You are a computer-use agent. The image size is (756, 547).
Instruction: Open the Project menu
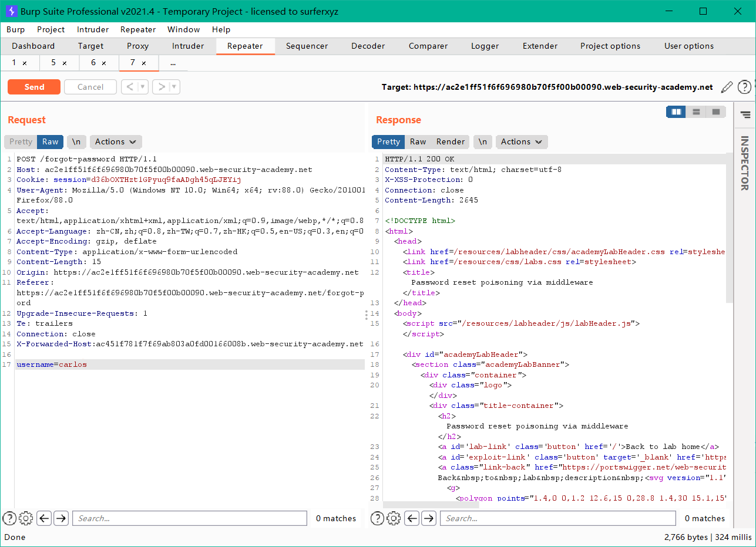pyautogui.click(x=51, y=29)
